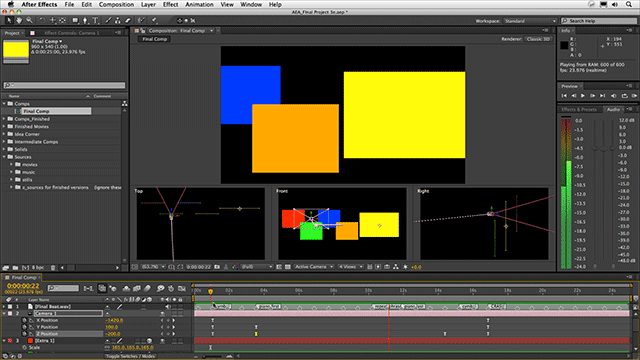This screenshot has width=640, height=360.
Task: Click the Search Help input field
Action: coord(599,21)
